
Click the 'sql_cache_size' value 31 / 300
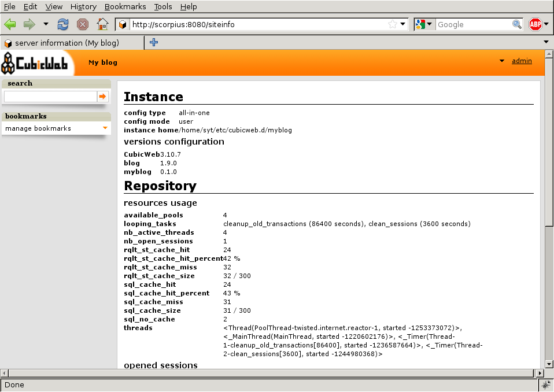tap(237, 310)
